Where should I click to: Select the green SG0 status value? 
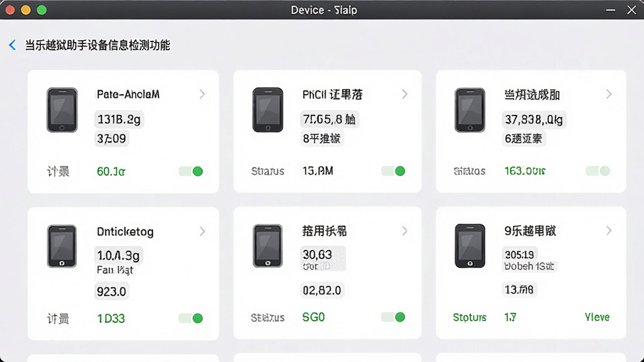point(313,317)
